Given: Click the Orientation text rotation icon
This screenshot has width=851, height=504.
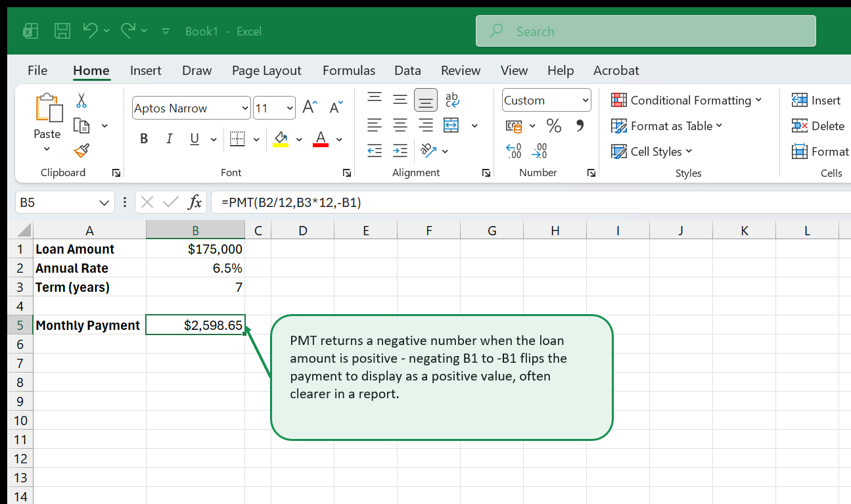Looking at the screenshot, I should (428, 150).
